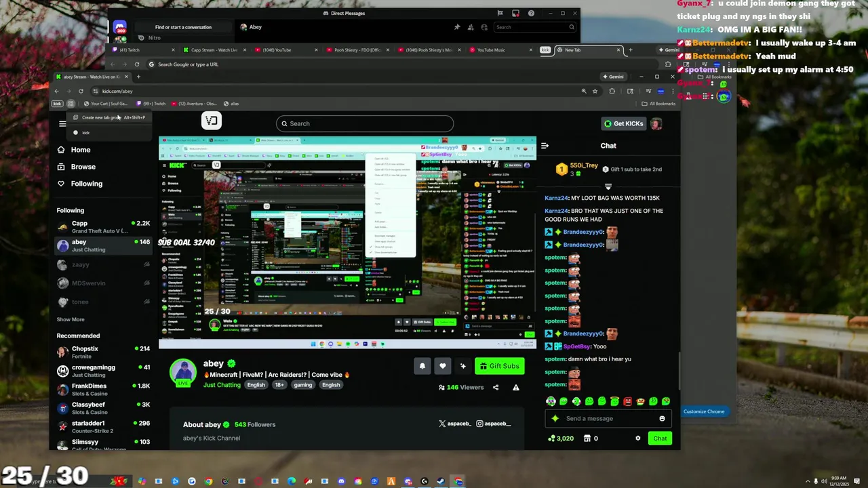Image resolution: width=868 pixels, height=488 pixels.
Task: Open starladder1 recommended channel
Action: [103, 426]
